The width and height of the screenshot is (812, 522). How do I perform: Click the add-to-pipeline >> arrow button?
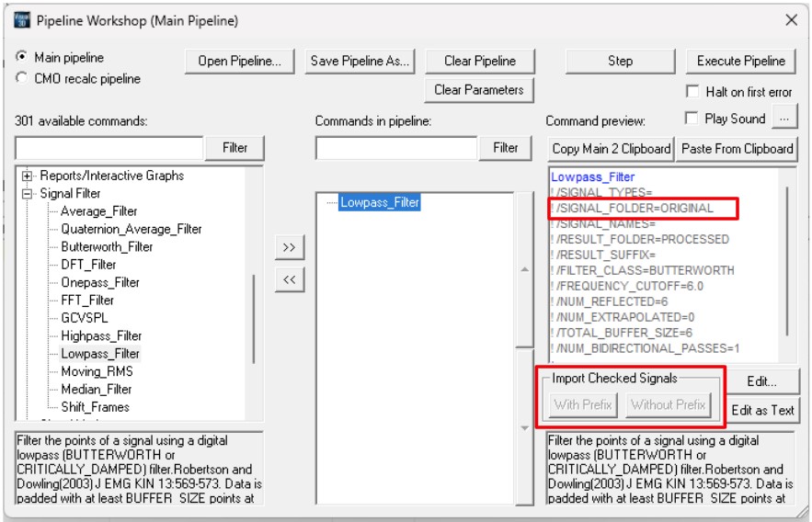pos(289,247)
